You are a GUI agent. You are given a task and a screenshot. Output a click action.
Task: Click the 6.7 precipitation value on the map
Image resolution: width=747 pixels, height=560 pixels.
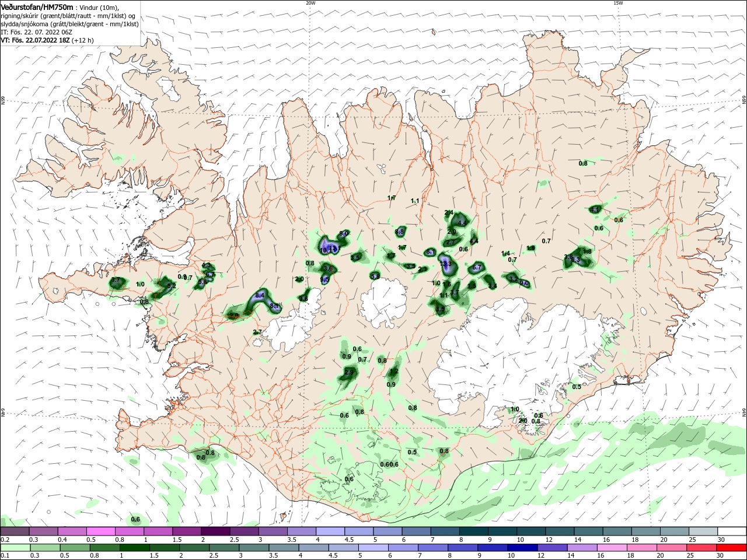click(477, 267)
